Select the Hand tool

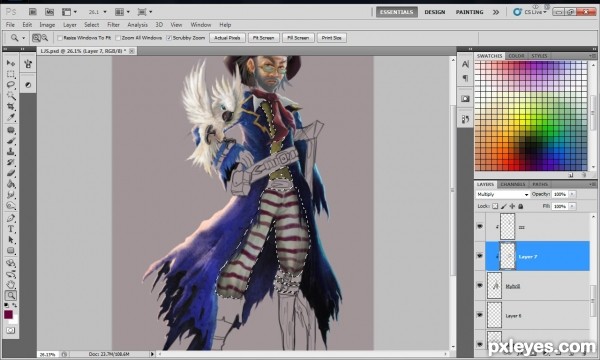(x=11, y=285)
